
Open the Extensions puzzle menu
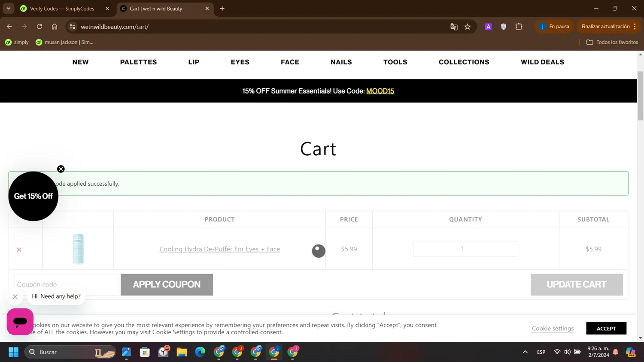[519, 27]
